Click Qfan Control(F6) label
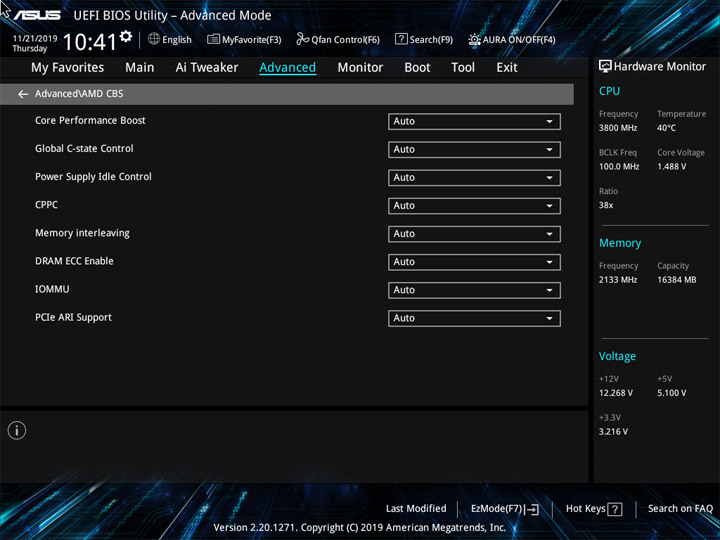Image resolution: width=720 pixels, height=540 pixels. click(x=345, y=40)
